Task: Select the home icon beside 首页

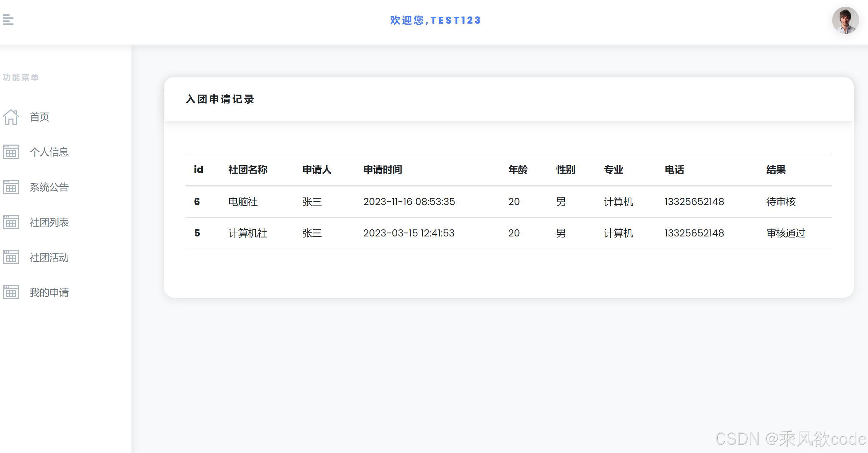Action: [10, 117]
